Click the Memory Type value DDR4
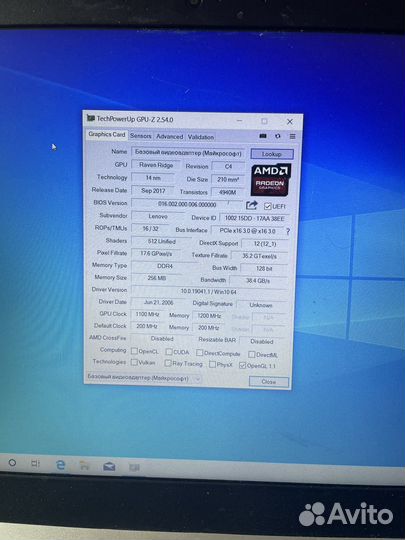The image size is (405, 540). point(165,266)
